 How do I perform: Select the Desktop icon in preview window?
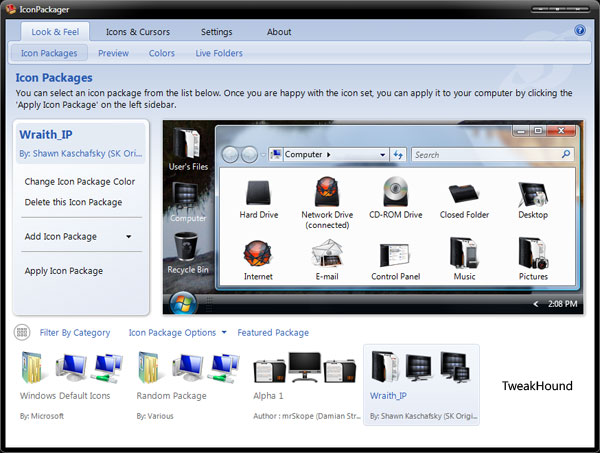[x=533, y=194]
